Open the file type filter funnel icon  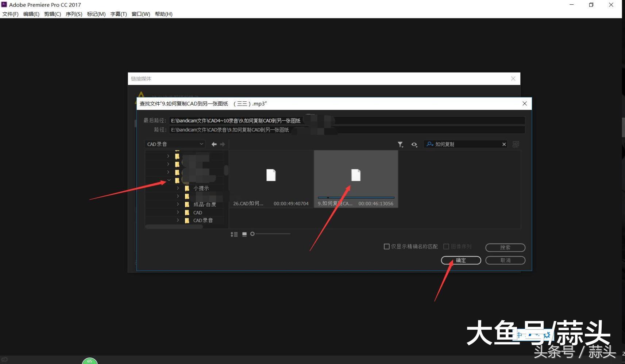click(400, 145)
